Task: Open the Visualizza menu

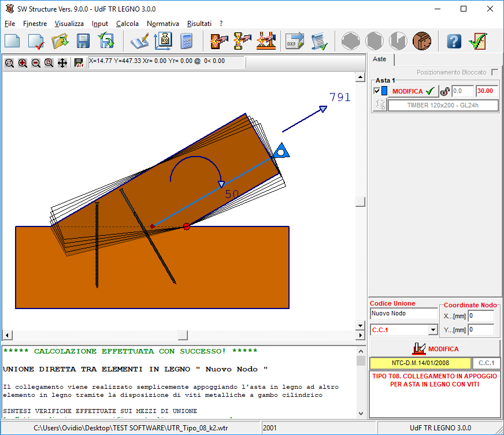Action: 69,24
